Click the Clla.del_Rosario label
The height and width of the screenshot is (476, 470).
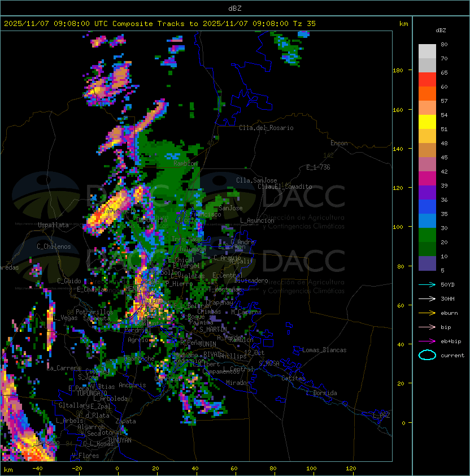(266, 128)
